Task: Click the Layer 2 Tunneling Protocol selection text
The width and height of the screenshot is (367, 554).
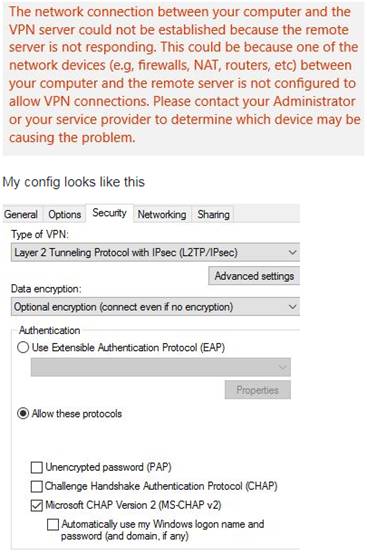Action: click(126, 253)
